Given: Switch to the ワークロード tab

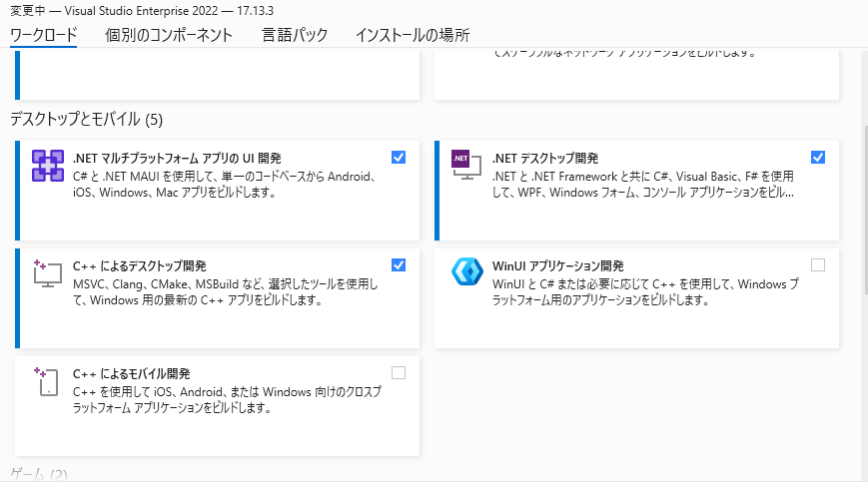Looking at the screenshot, I should pyautogui.click(x=44, y=35).
